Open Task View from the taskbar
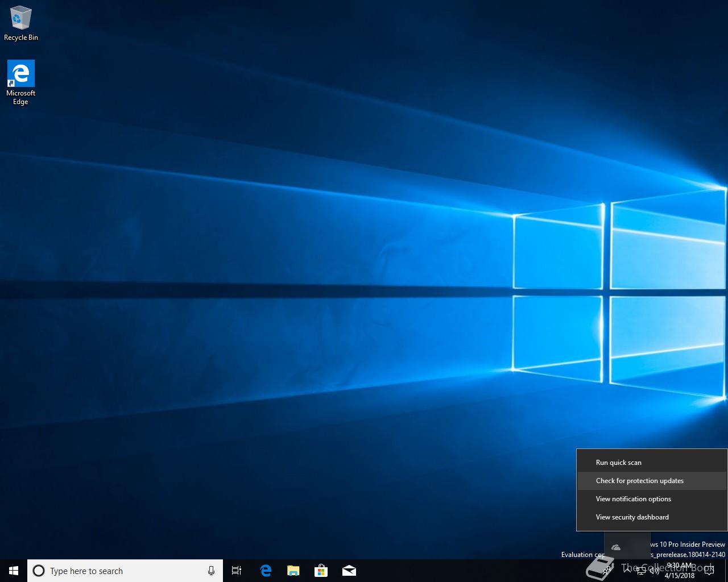 [x=237, y=571]
